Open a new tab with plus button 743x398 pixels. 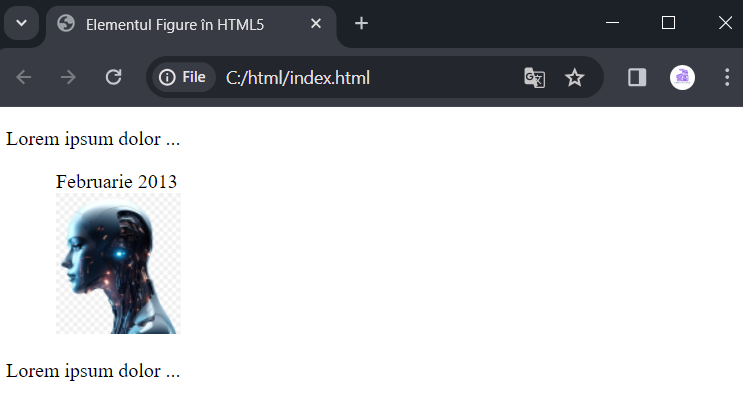tap(362, 23)
